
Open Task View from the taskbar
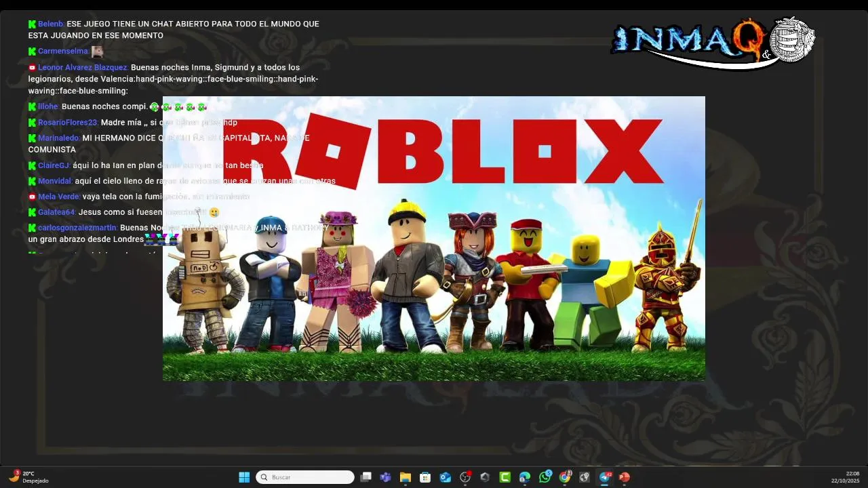pos(366,477)
